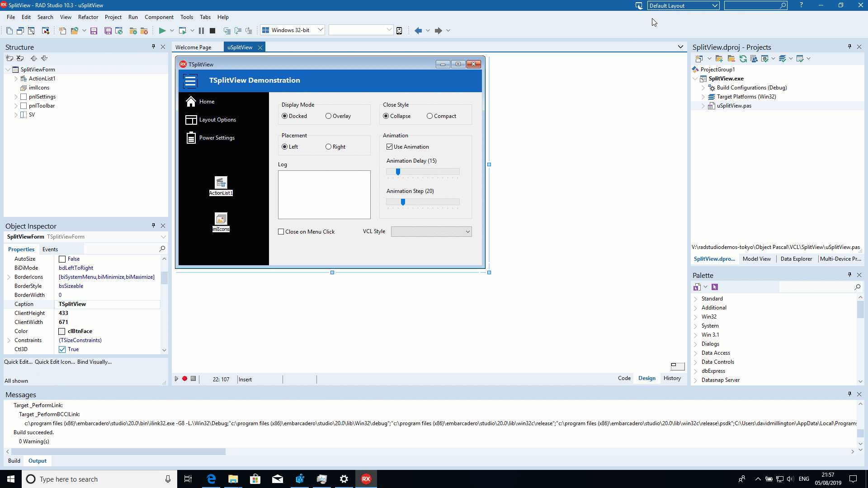Click the blue Back navigation arrow
The width and height of the screenshot is (868, 488).
click(418, 31)
